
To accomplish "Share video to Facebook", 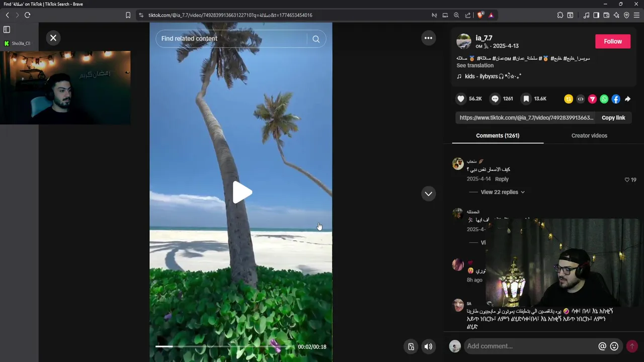I will [616, 99].
